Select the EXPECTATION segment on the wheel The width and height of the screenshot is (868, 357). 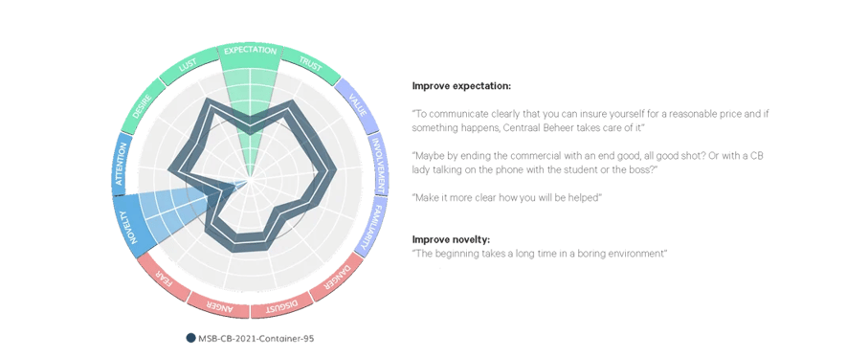[250, 51]
